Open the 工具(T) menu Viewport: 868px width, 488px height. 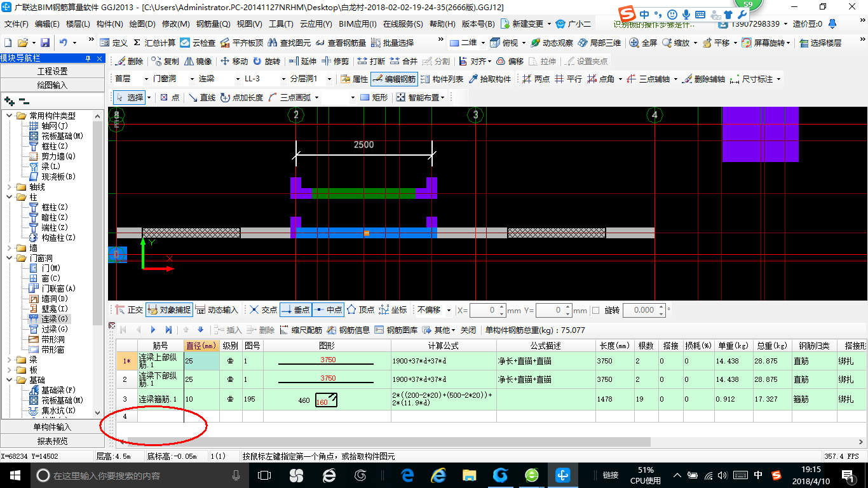(x=281, y=24)
